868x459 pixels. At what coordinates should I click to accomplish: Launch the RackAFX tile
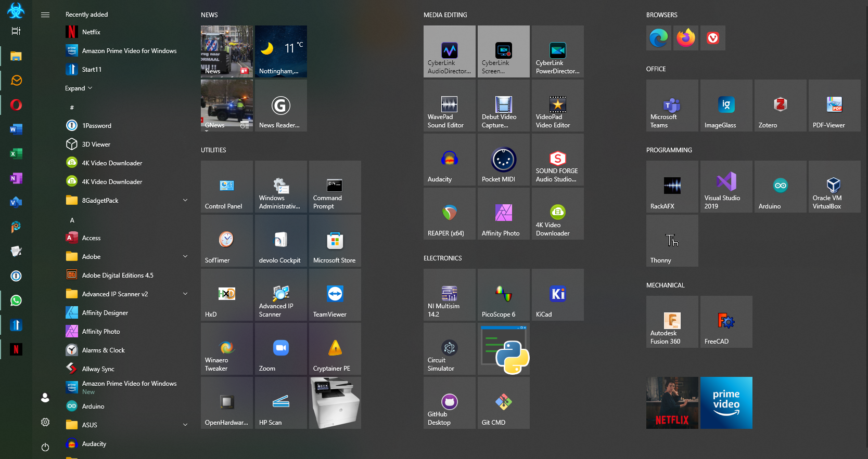tap(672, 187)
